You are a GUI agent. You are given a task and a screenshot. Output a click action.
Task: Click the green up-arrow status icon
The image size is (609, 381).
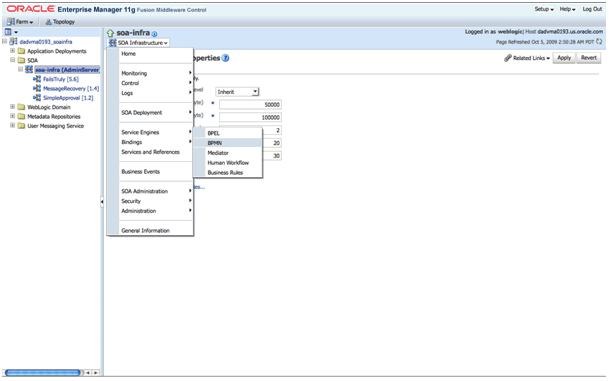point(110,33)
